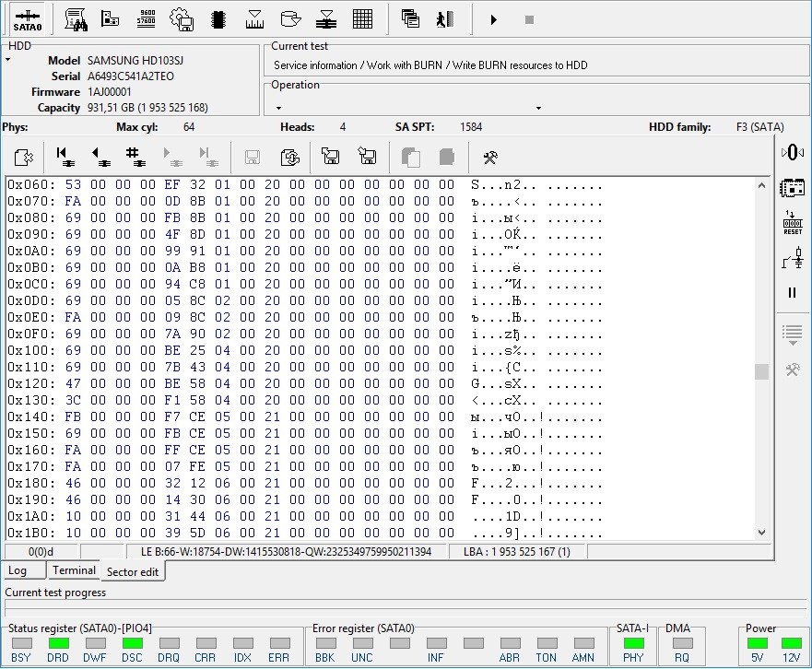Click the HDD identification card icon
The height and width of the screenshot is (669, 812).
(x=110, y=19)
